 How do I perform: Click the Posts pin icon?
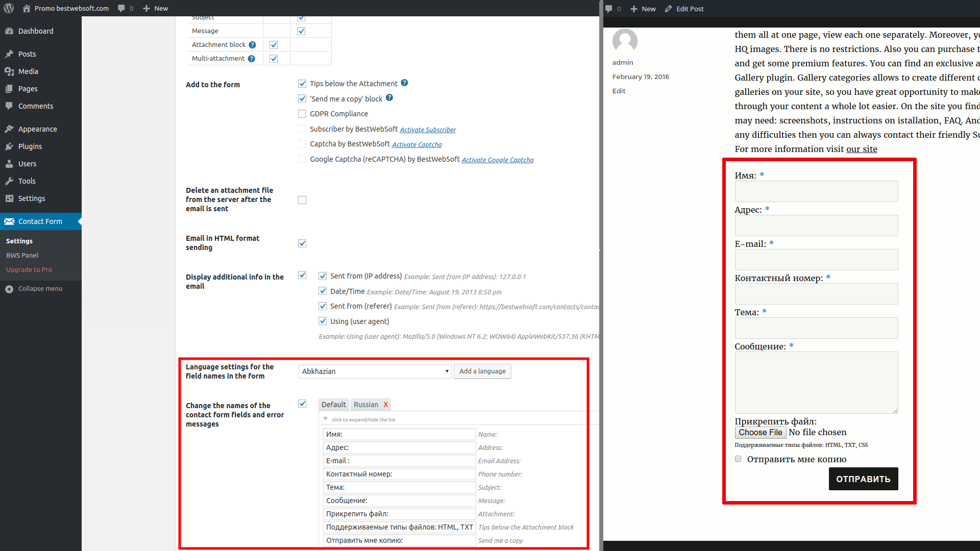coord(9,54)
